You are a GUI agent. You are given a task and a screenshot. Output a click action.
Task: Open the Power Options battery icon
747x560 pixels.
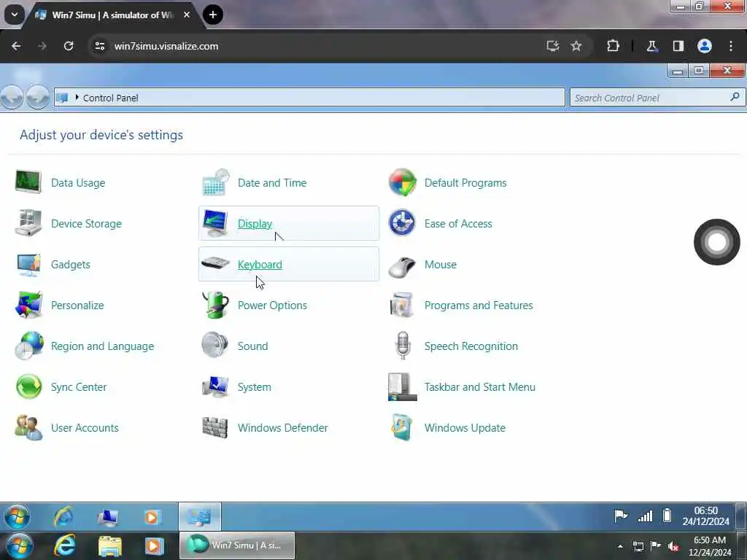pos(215,305)
